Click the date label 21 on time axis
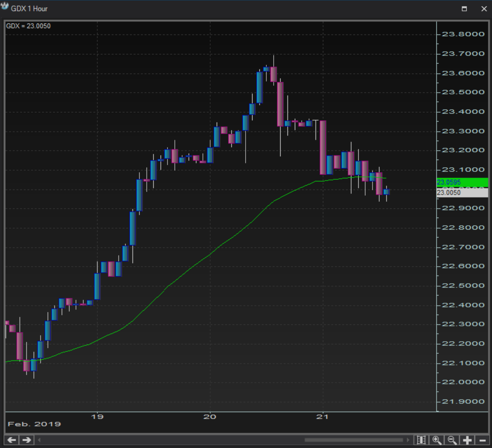This screenshot has height=448, width=492. 322,417
